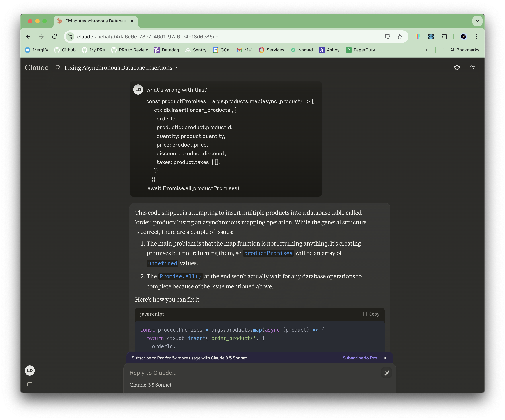
Task: Close the Fixing Asynchronous Database tab
Action: pyautogui.click(x=132, y=21)
